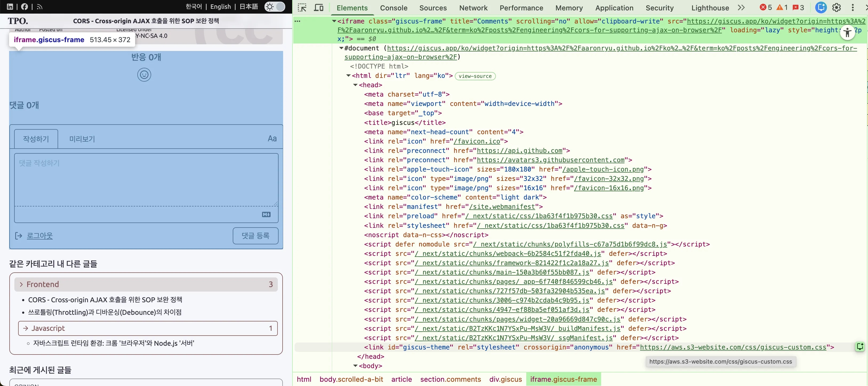Switch language to English
The width and height of the screenshot is (868, 386).
[221, 7]
